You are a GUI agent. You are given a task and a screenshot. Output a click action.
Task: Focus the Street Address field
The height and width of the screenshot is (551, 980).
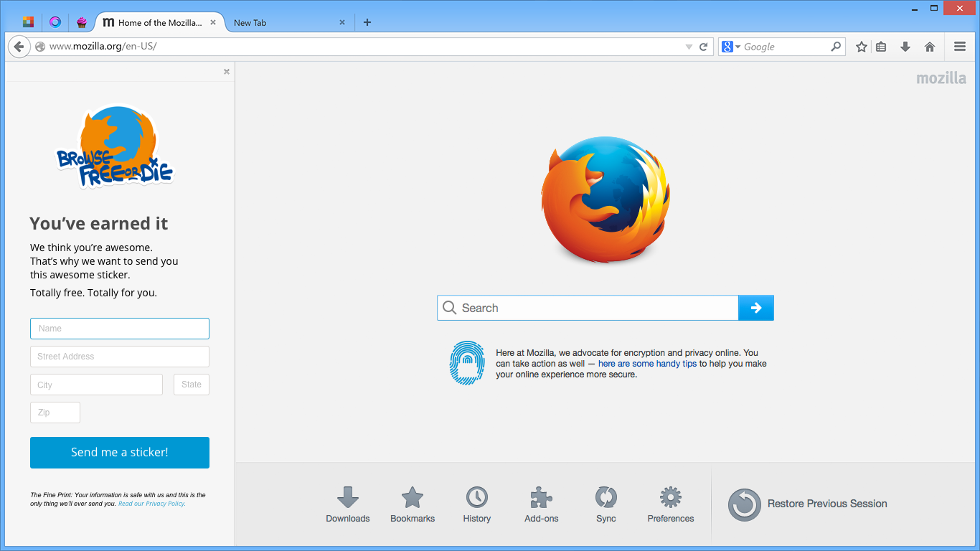point(120,357)
